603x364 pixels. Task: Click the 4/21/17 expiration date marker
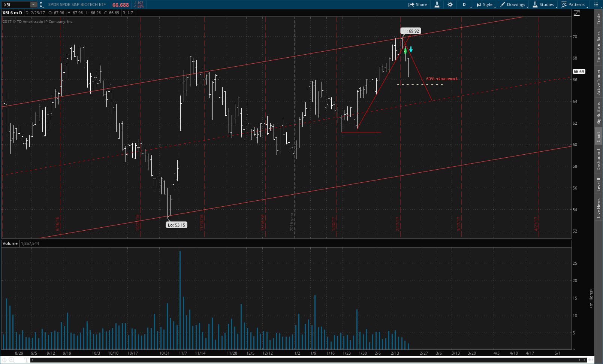[536, 224]
